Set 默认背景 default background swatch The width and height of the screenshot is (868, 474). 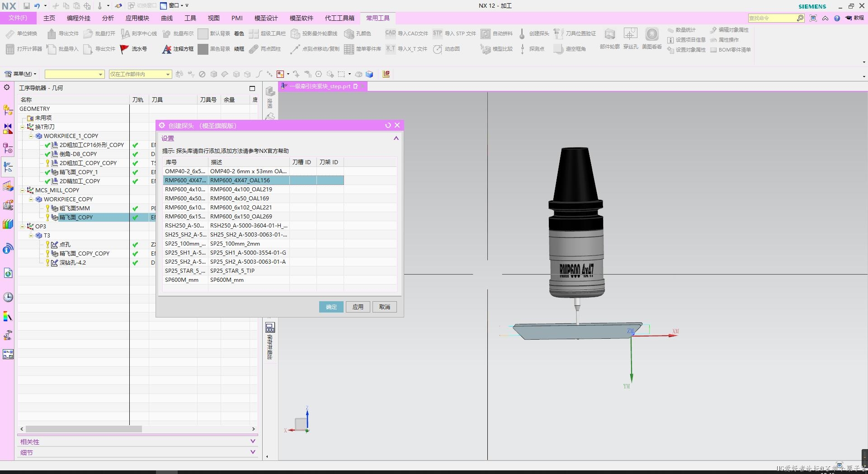coord(203,33)
